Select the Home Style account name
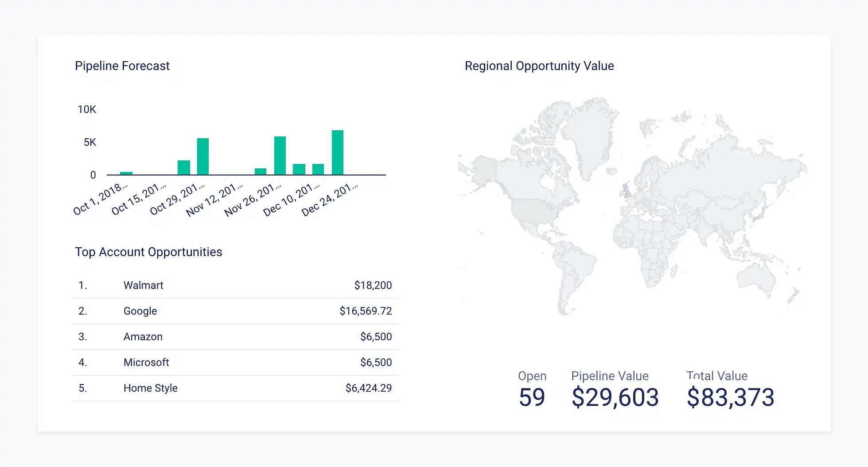 coord(151,388)
